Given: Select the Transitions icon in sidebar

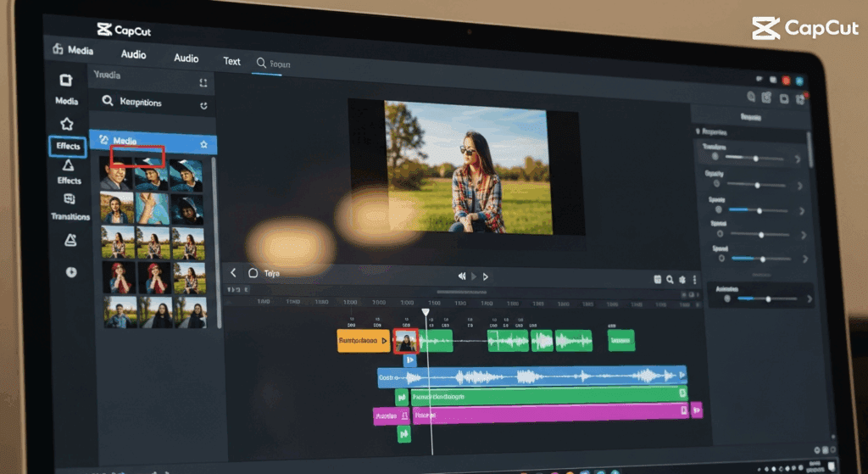Looking at the screenshot, I should [70, 200].
